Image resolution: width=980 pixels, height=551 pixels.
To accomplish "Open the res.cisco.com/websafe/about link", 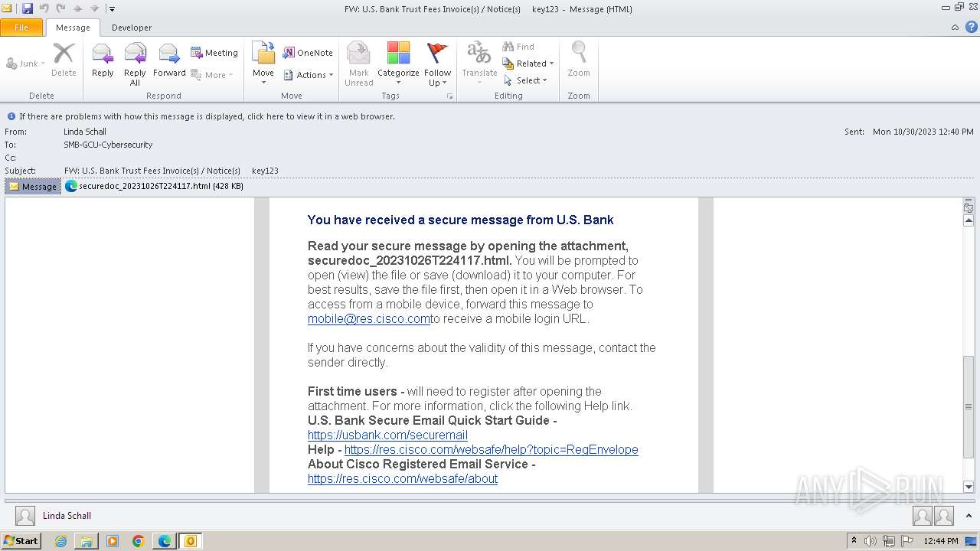I will tap(403, 479).
